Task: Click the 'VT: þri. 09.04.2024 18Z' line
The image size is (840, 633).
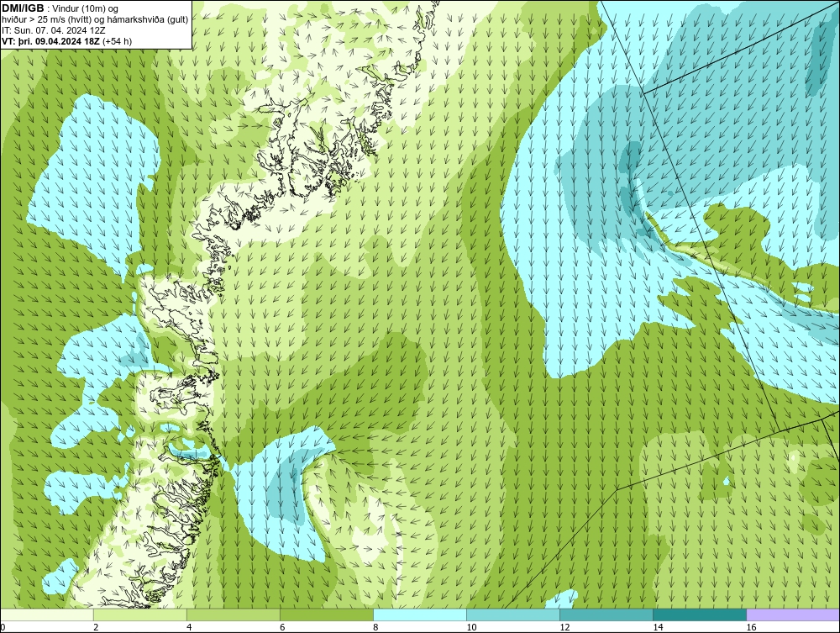Action: [66, 40]
